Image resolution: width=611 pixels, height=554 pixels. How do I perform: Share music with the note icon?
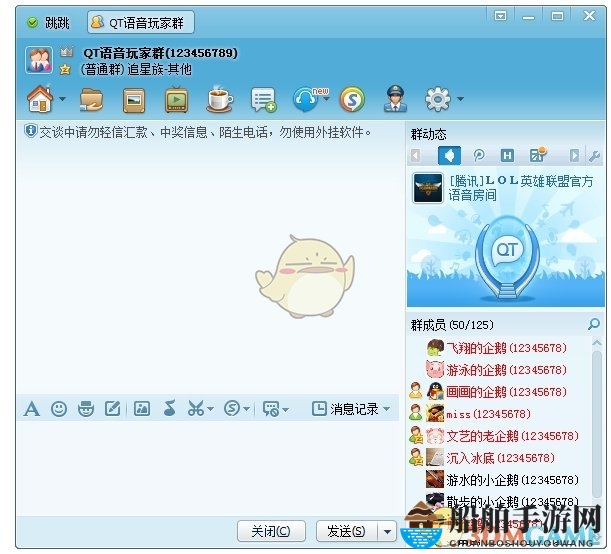pos(170,409)
